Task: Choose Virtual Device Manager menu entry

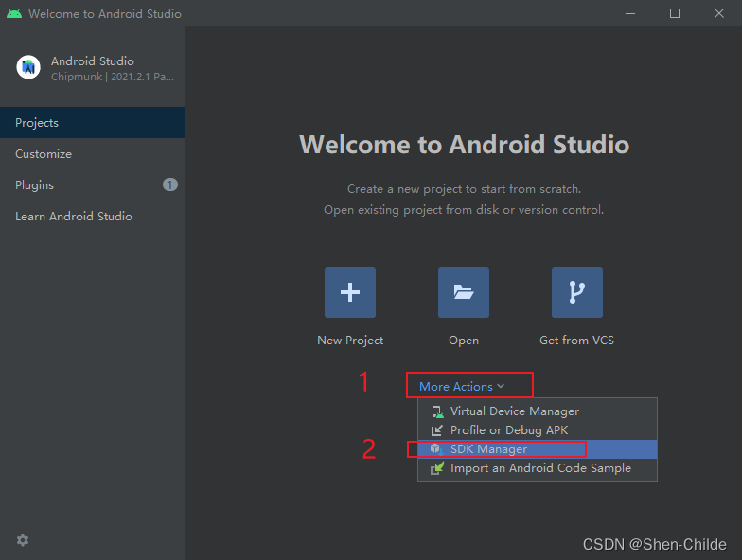Action: click(538, 411)
